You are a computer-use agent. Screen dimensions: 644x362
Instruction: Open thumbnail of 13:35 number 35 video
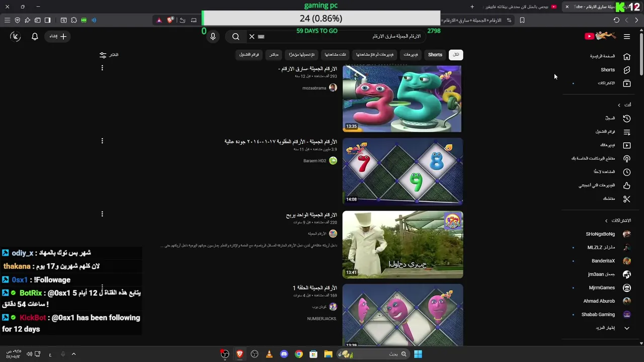click(x=402, y=99)
